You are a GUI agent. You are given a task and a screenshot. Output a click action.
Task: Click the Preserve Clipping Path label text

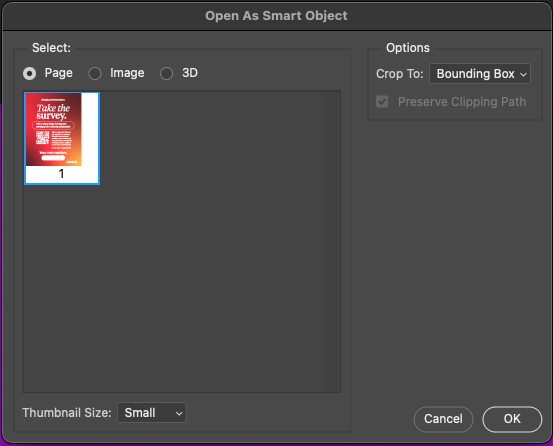pos(462,102)
